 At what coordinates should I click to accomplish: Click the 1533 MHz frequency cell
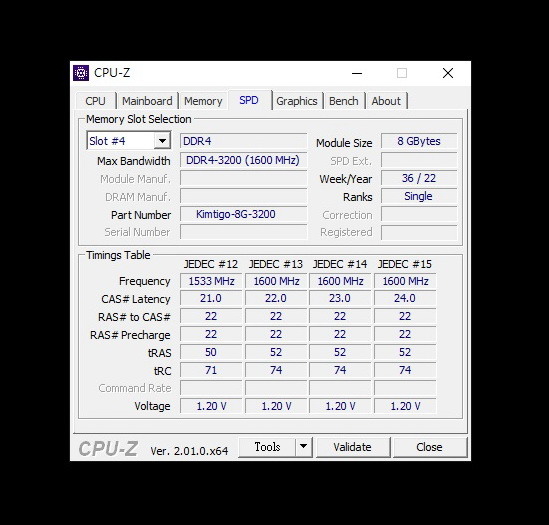[x=211, y=281]
